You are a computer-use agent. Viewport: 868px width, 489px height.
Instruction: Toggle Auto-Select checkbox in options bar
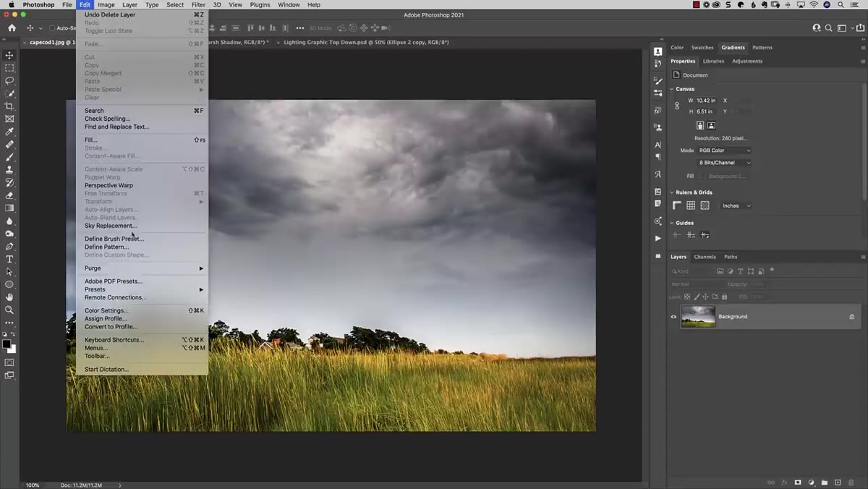(52, 28)
